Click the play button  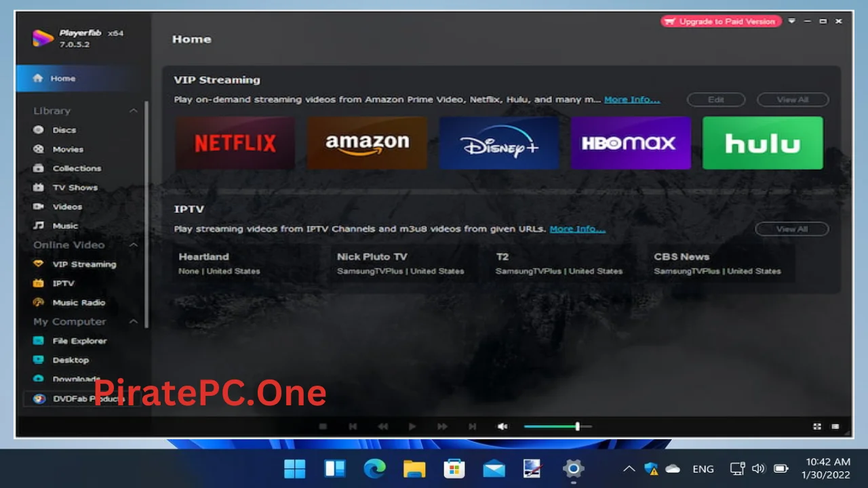coord(412,426)
